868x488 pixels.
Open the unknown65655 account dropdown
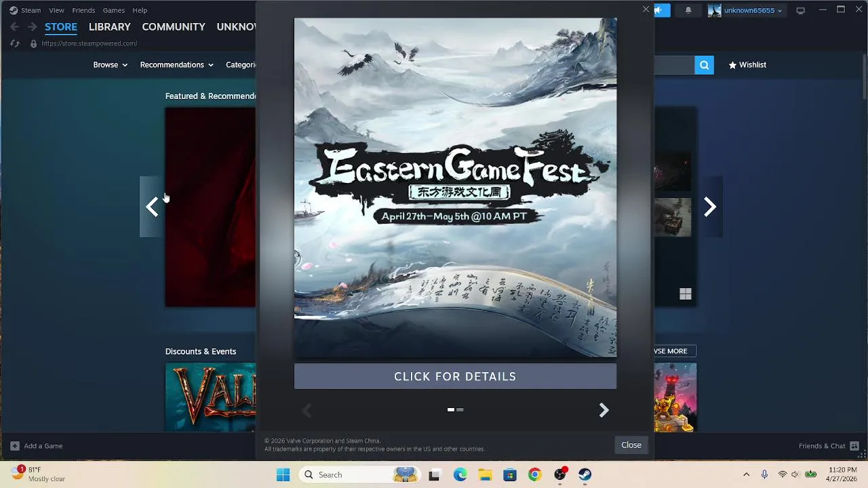(x=753, y=10)
